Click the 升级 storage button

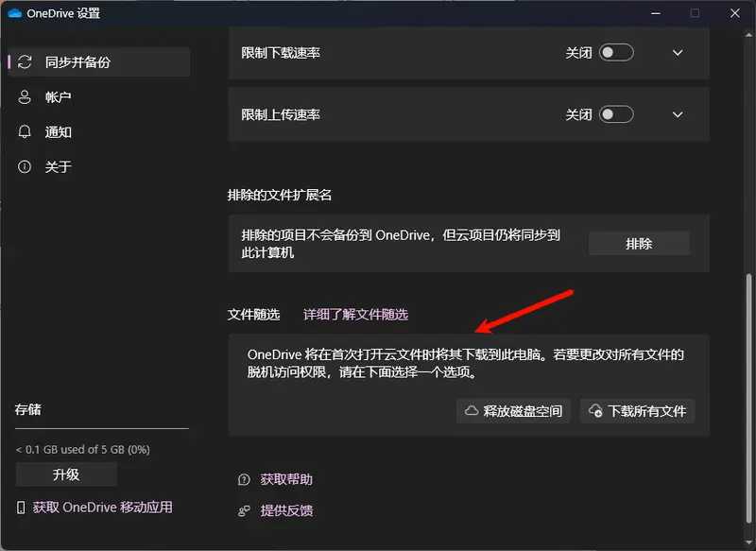tap(66, 474)
